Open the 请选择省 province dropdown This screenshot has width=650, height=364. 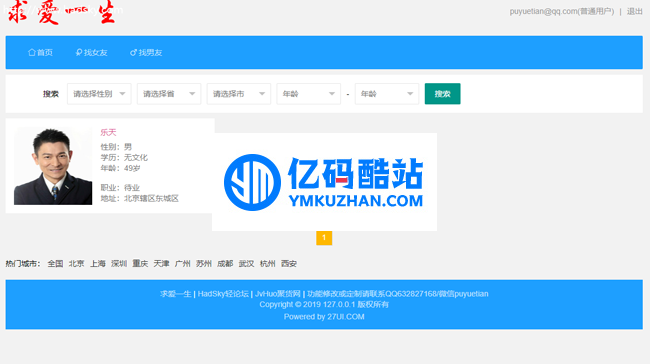click(169, 94)
